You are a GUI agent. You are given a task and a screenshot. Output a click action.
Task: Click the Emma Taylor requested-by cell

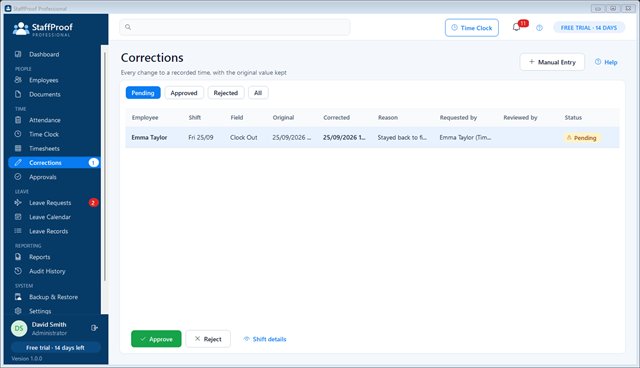coord(465,137)
